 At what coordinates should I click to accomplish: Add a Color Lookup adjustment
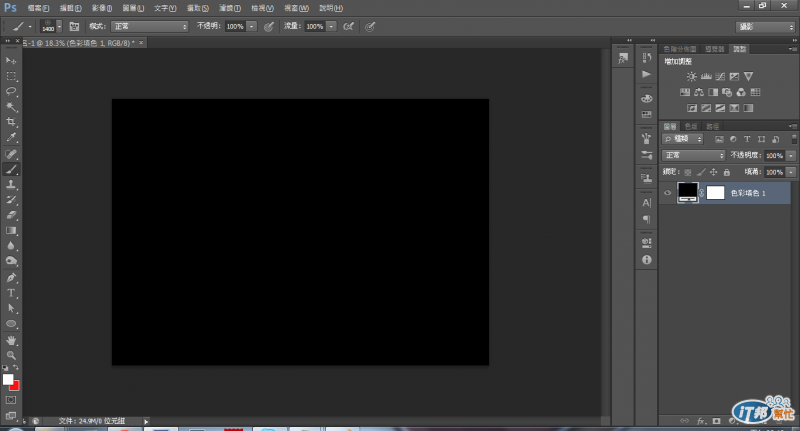(x=756, y=92)
